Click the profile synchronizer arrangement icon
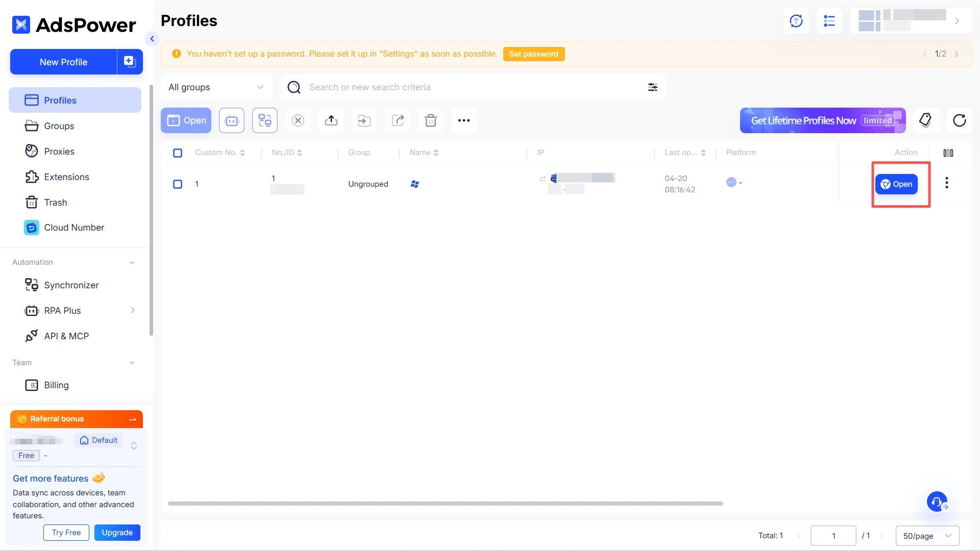Image resolution: width=980 pixels, height=551 pixels. [x=264, y=120]
